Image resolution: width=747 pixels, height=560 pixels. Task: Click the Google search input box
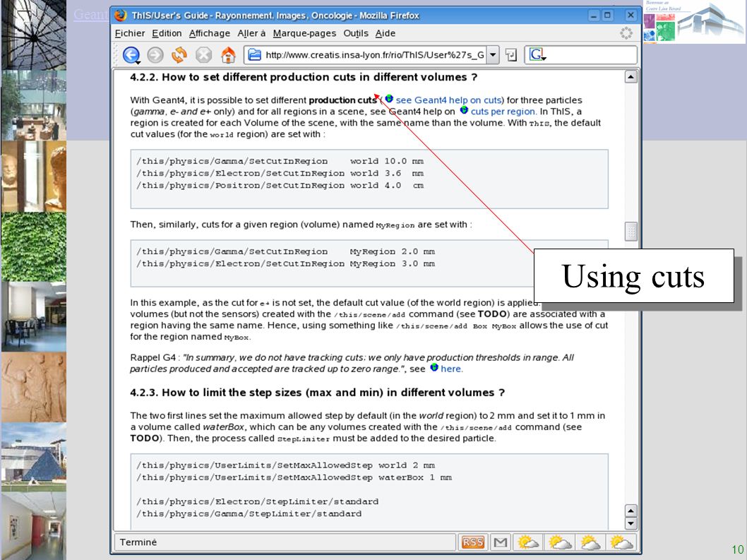pos(591,55)
